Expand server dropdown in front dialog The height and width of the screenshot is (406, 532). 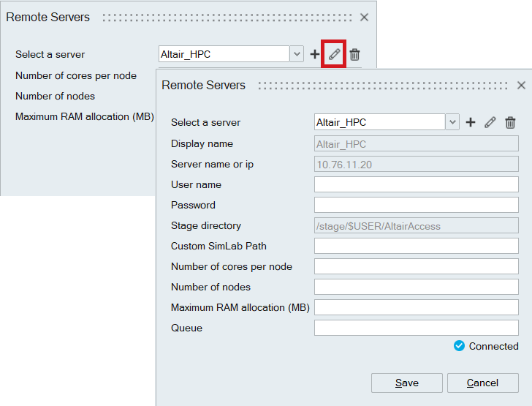pyautogui.click(x=452, y=122)
